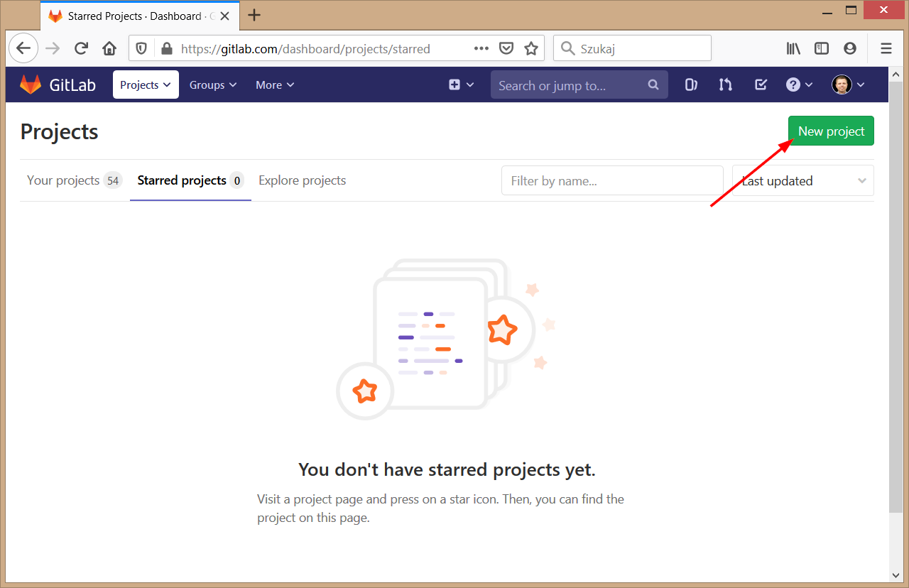The height and width of the screenshot is (588, 909).
Task: Open the To-Do list checkmark icon
Action: tap(761, 85)
